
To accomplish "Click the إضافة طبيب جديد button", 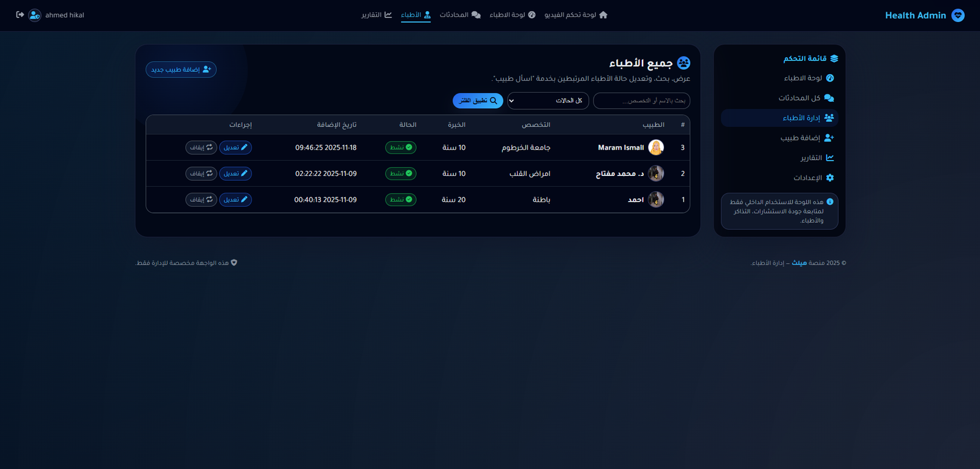I will (181, 70).
